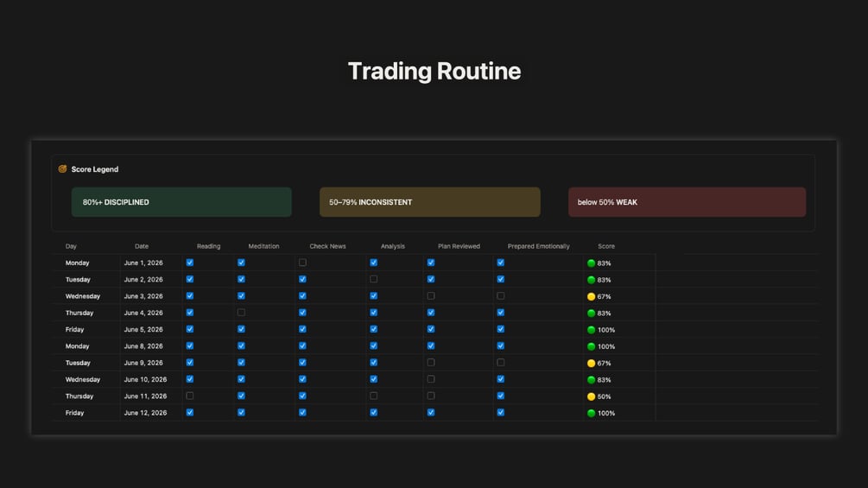This screenshot has width=868, height=488.
Task: Click the June 8, 2026 date cell
Action: (143, 346)
